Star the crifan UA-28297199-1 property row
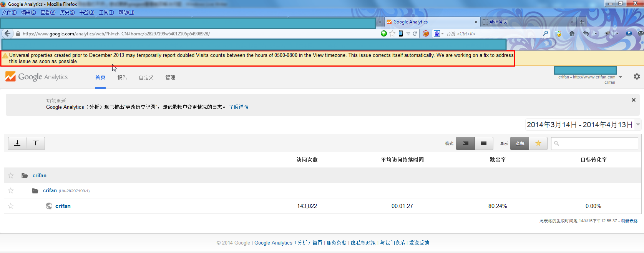The height and width of the screenshot is (253, 644). 11,190
